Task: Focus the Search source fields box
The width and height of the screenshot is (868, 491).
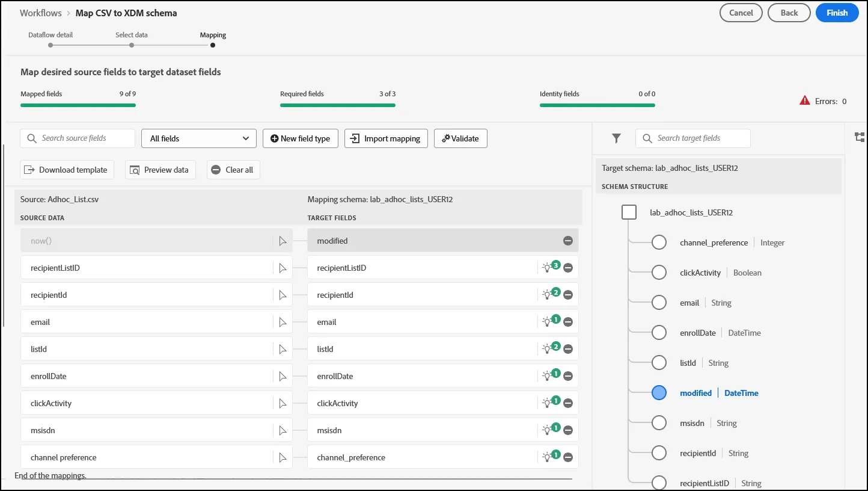Action: click(78, 138)
